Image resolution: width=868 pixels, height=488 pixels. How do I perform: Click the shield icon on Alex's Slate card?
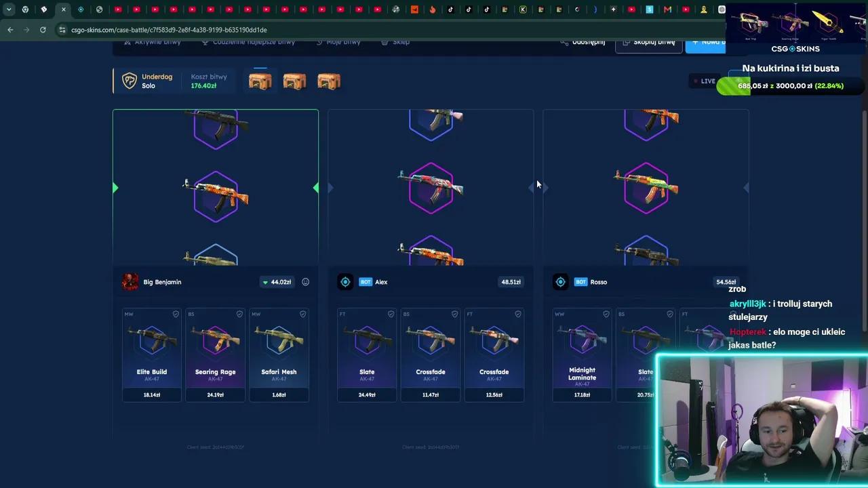coord(391,314)
